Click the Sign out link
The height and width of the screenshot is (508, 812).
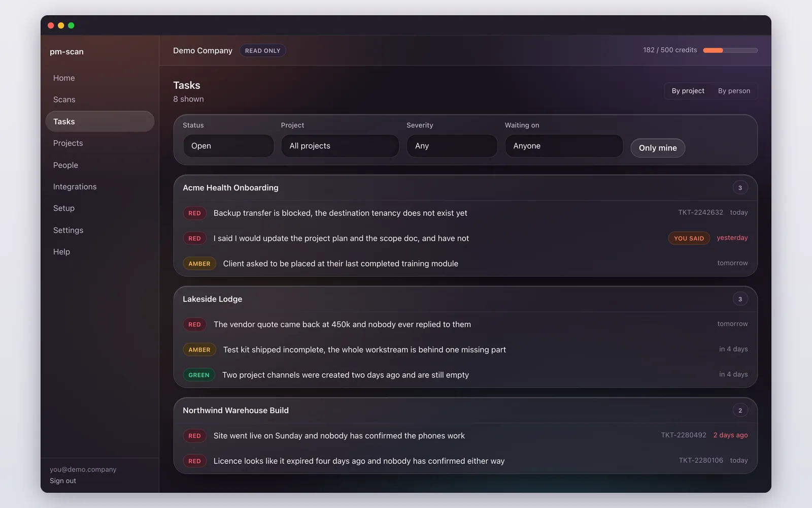click(63, 481)
